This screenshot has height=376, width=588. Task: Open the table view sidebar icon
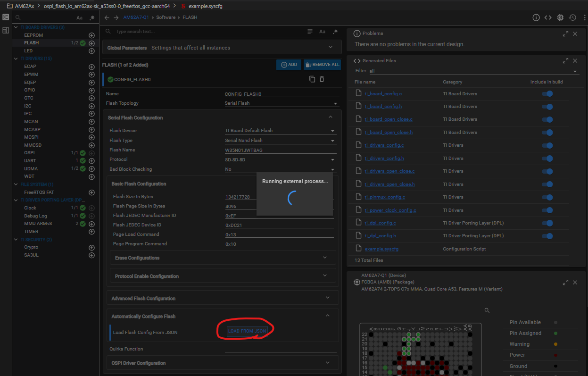tap(6, 31)
